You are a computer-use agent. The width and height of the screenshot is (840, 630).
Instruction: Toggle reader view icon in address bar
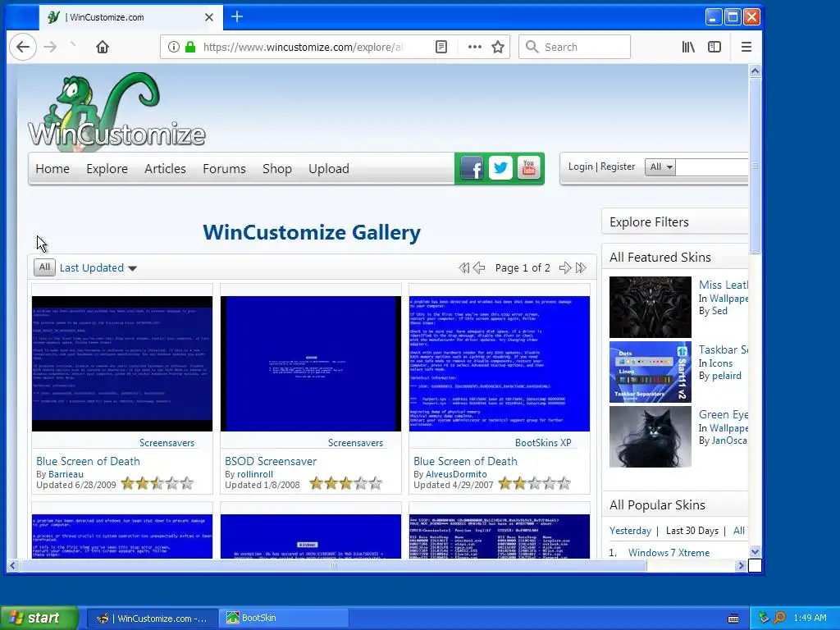pos(441,47)
